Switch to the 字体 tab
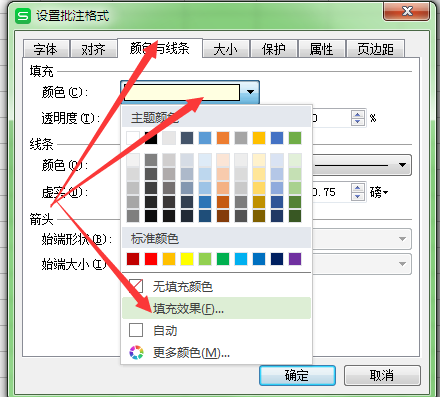The image size is (440, 397). 46,49
